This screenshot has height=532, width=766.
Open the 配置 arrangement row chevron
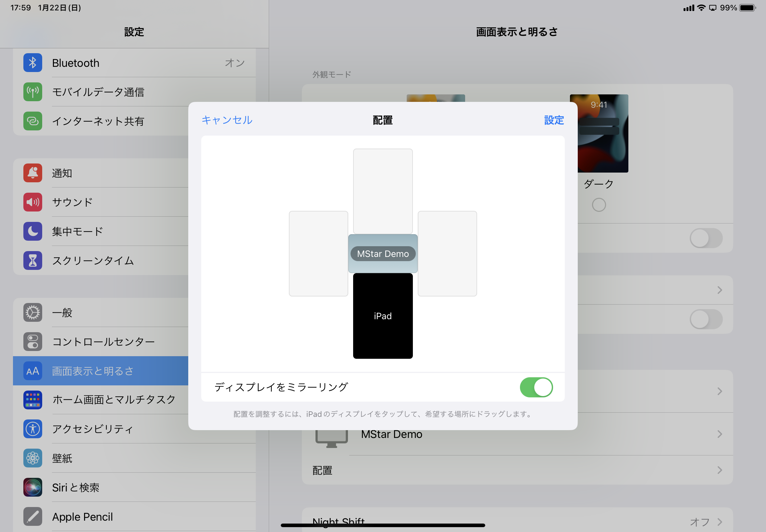point(719,470)
